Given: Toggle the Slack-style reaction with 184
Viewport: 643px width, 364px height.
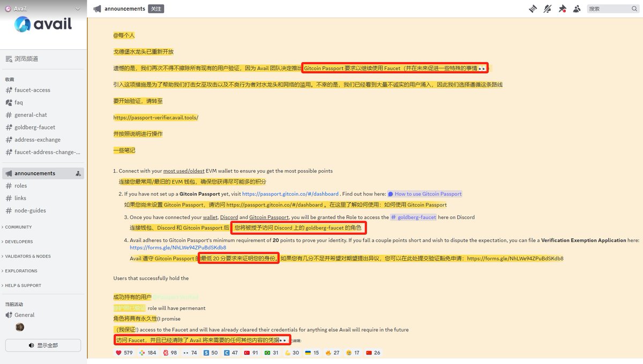Looking at the screenshot, I should coord(148,353).
